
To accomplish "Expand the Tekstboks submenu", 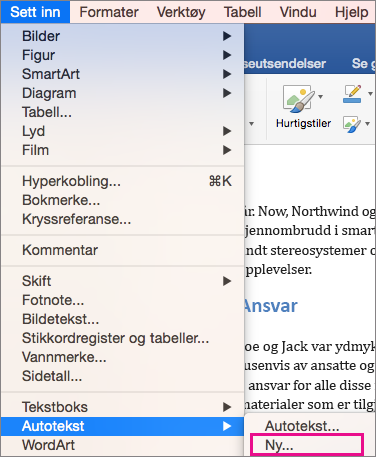I will click(x=122, y=407).
